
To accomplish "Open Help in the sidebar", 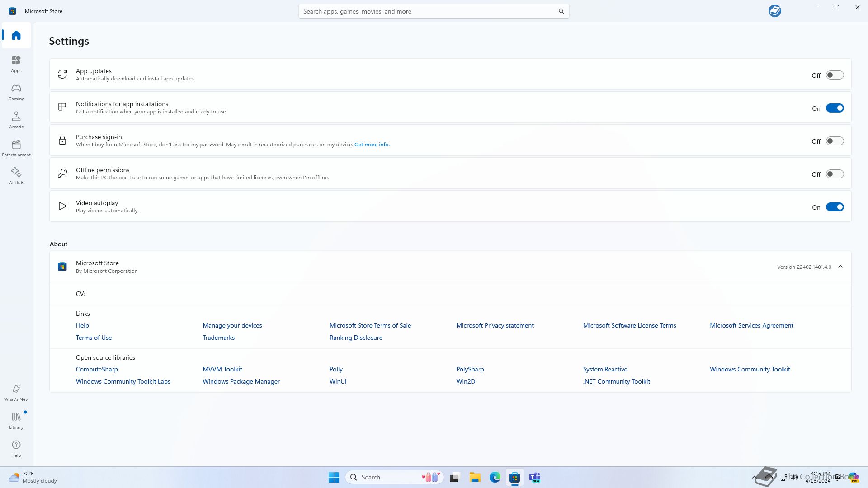I will (16, 449).
